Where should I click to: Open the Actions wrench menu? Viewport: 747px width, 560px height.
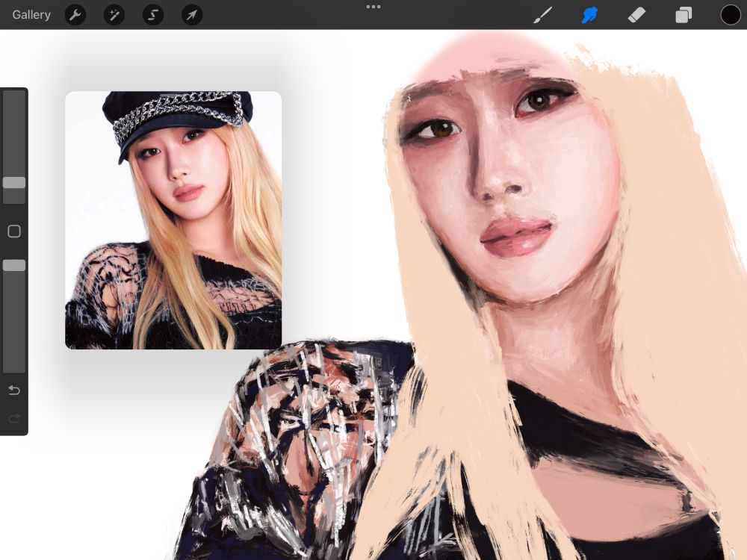click(75, 15)
